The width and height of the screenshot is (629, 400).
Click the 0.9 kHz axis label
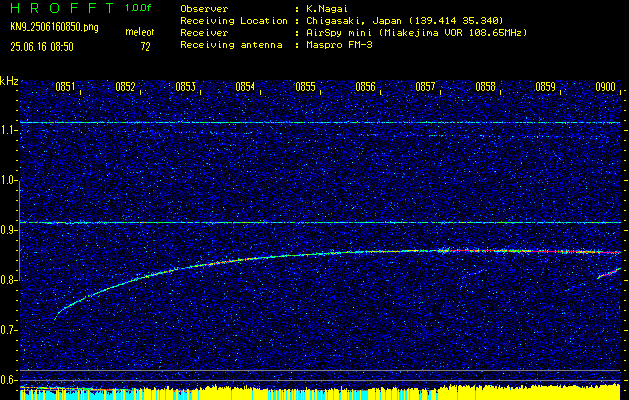click(8, 230)
